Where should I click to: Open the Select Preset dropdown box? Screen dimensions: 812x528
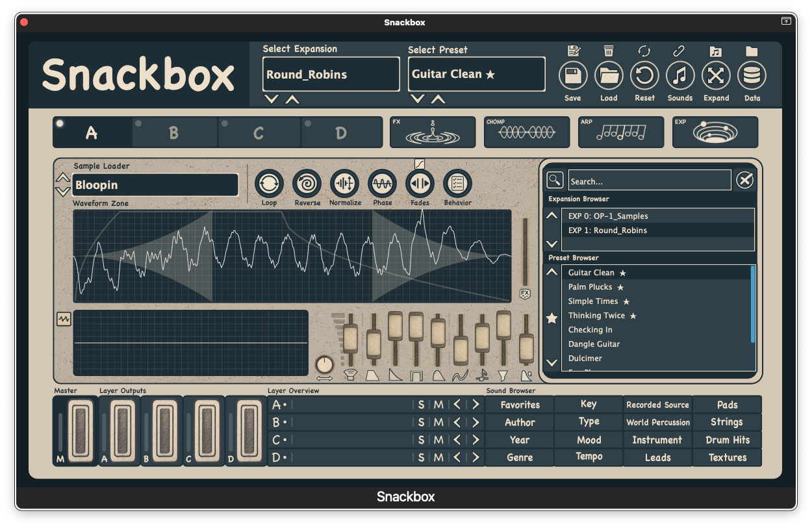click(x=476, y=74)
